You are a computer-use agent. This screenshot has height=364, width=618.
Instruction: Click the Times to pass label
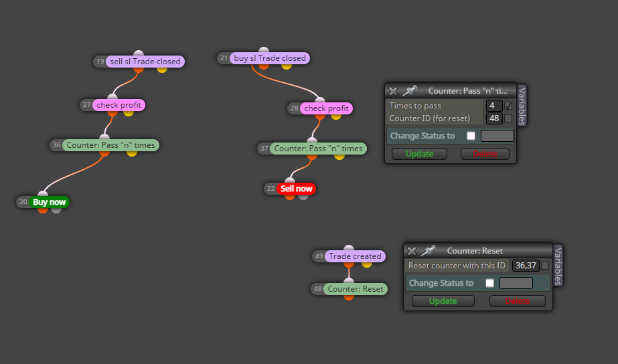click(415, 106)
